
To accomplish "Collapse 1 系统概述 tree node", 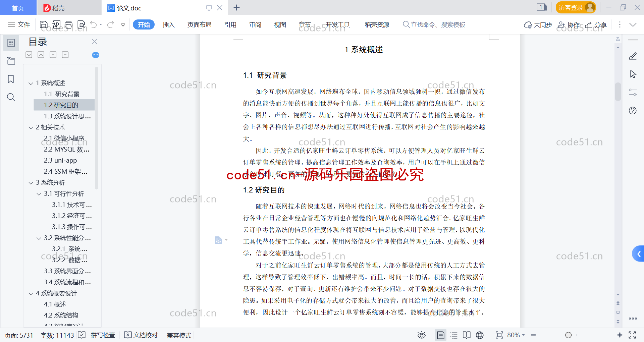I will [31, 83].
